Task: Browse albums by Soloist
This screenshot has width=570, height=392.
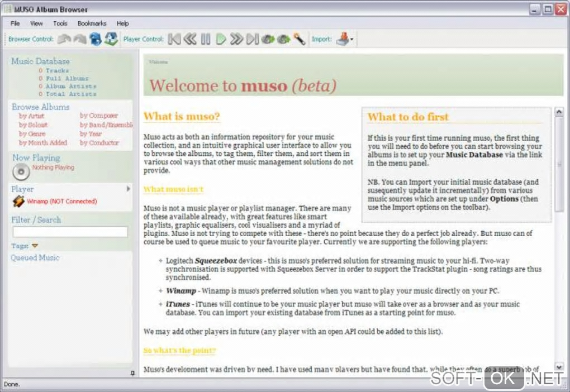Action: tap(33, 125)
